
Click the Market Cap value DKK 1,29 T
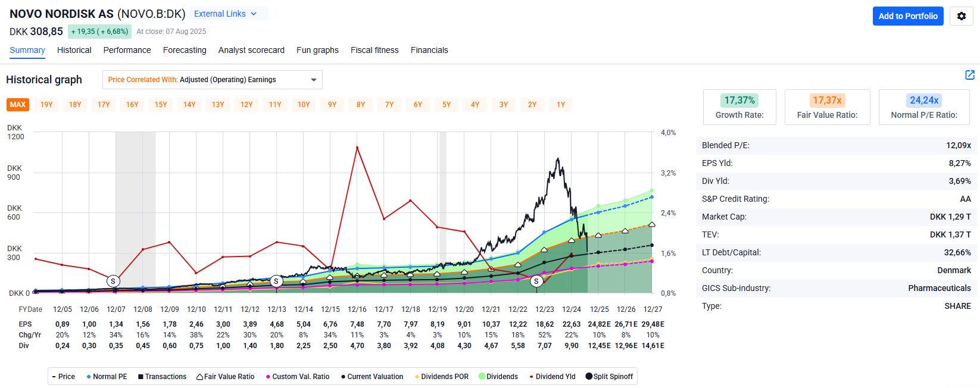950,217
